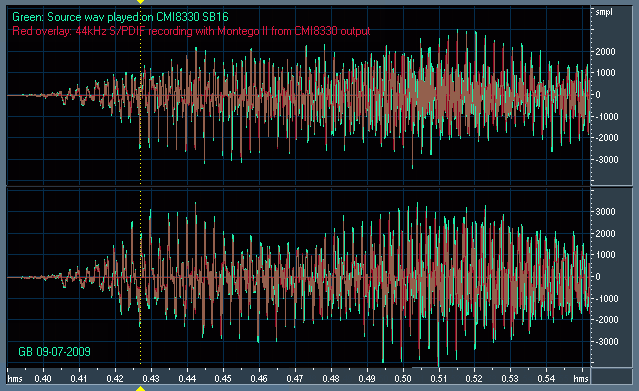Click the yellow cursor triangle above the waveform
Image resolution: width=639 pixels, height=391 pixels.
[x=140, y=2]
